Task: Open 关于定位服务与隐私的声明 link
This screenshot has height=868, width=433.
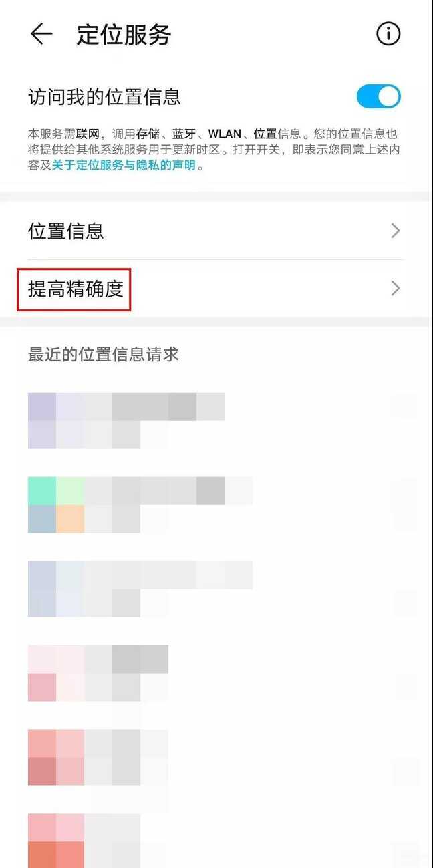Action: (124, 165)
